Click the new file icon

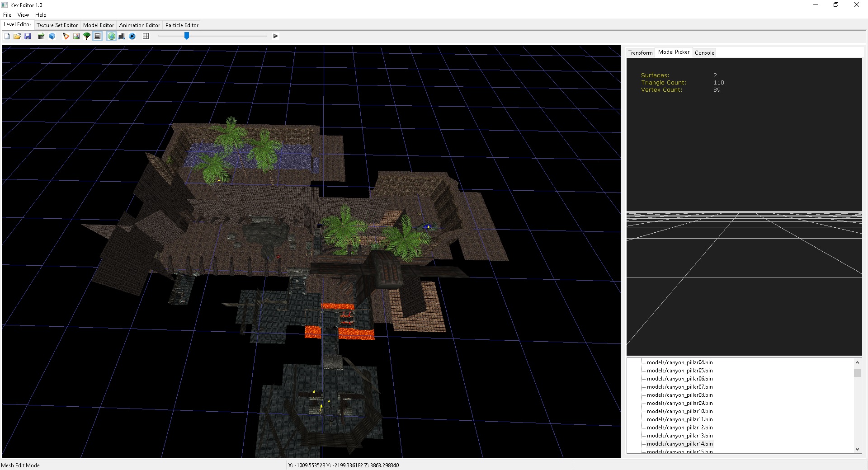(x=7, y=36)
